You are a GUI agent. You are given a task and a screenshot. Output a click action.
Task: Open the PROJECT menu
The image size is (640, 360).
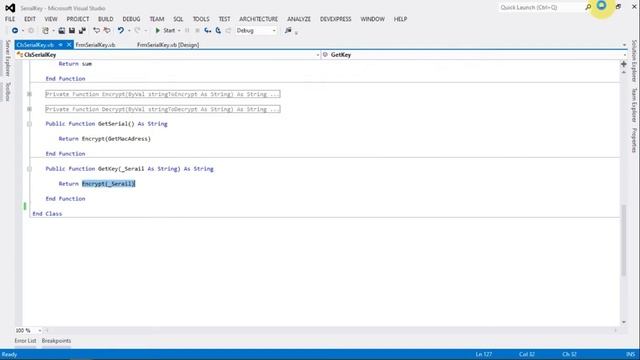pyautogui.click(x=78, y=19)
